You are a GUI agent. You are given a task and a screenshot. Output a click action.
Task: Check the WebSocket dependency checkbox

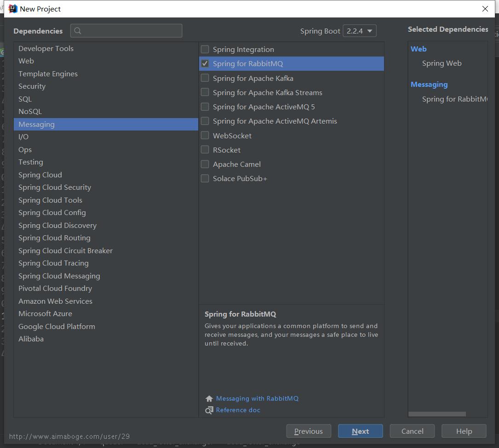[205, 136]
